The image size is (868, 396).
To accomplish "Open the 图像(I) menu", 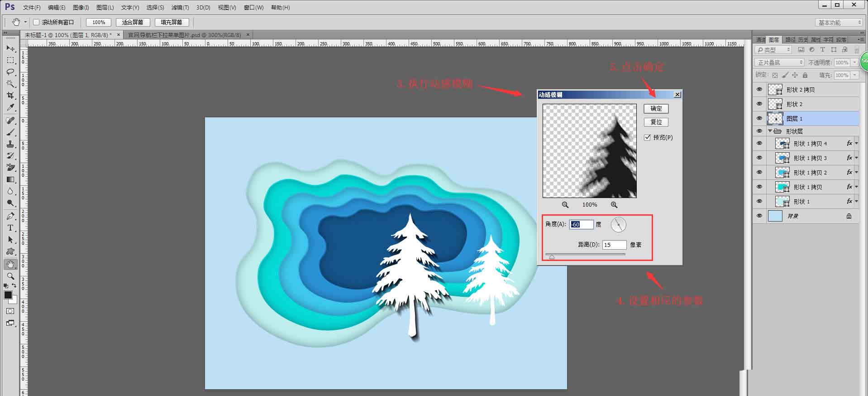I will [x=81, y=8].
